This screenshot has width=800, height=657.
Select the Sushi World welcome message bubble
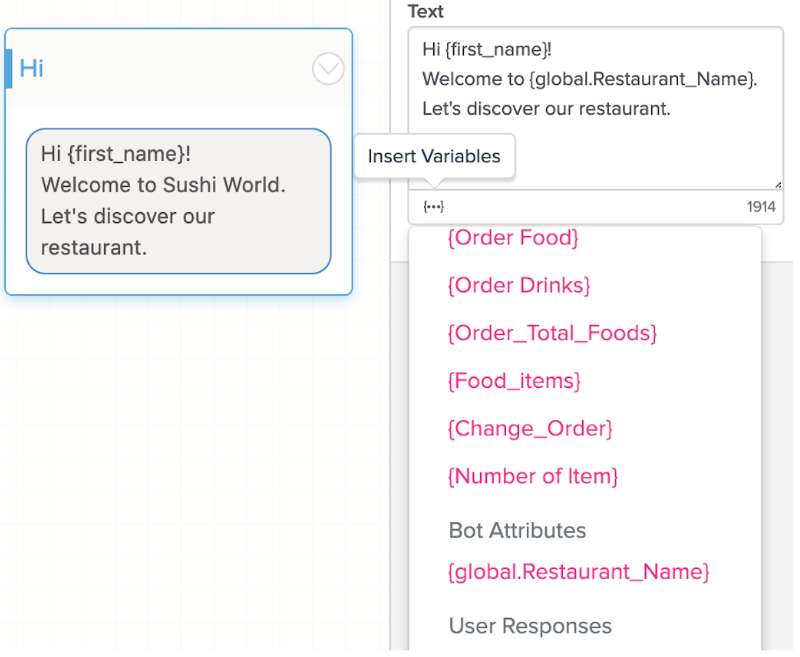(178, 200)
